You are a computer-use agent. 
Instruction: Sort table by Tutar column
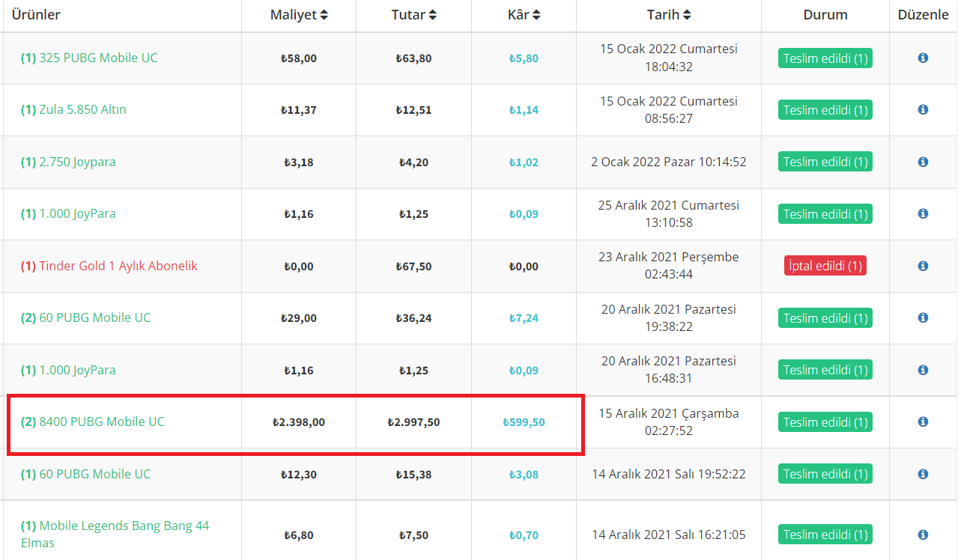pos(413,15)
